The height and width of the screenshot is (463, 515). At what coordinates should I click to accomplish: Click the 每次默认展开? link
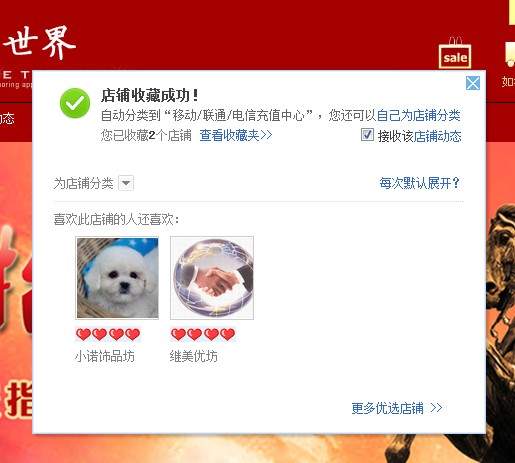coord(419,183)
